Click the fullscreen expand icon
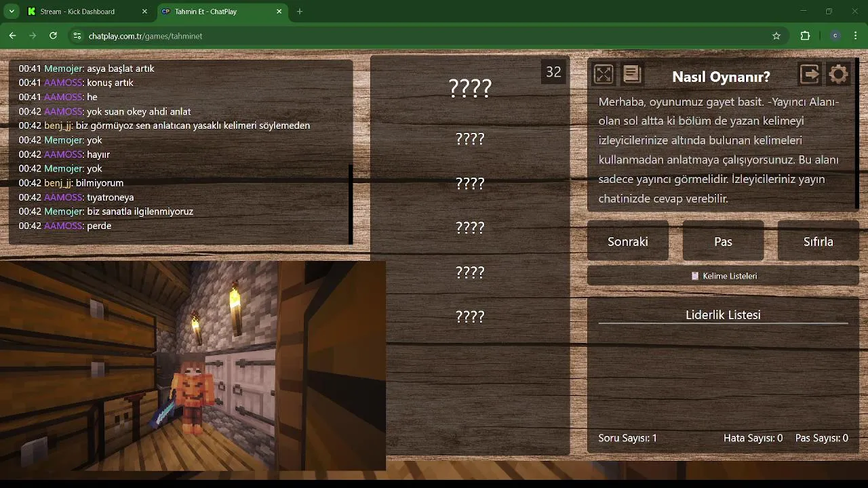The height and width of the screenshot is (488, 868). coord(603,74)
